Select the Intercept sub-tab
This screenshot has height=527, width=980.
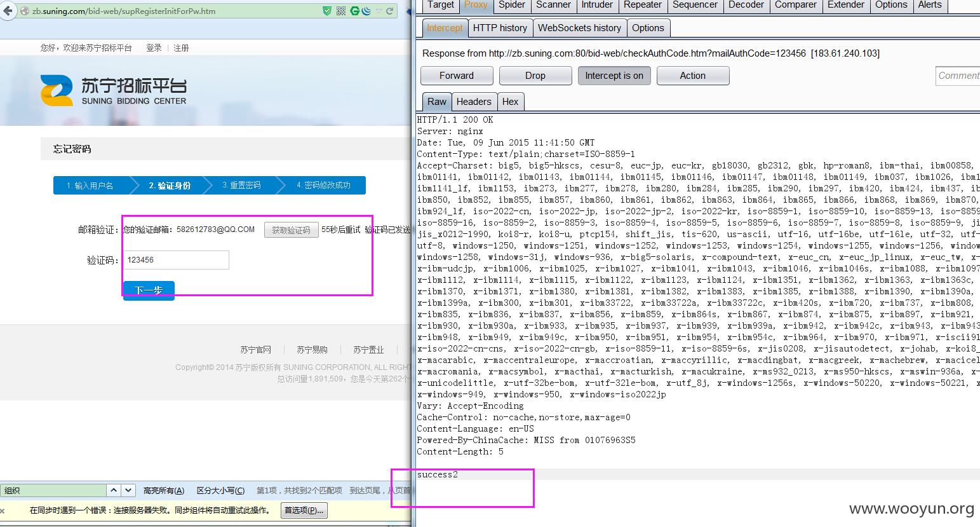pos(445,28)
